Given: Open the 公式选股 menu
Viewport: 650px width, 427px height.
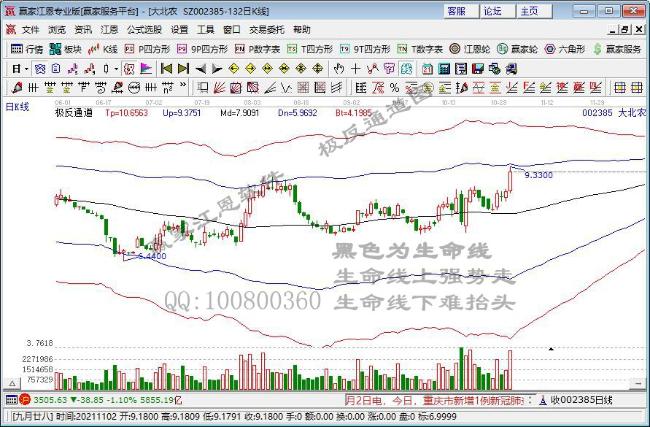Looking at the screenshot, I should pyautogui.click(x=144, y=30).
